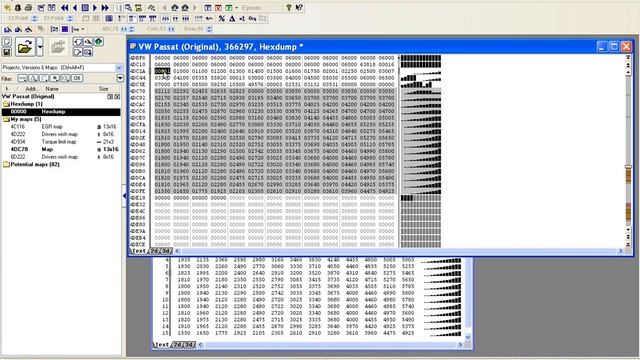Screen dimensions: 640x360
Task: Click the Hexdump window horizontal scrollbar track
Action: point(398,251)
